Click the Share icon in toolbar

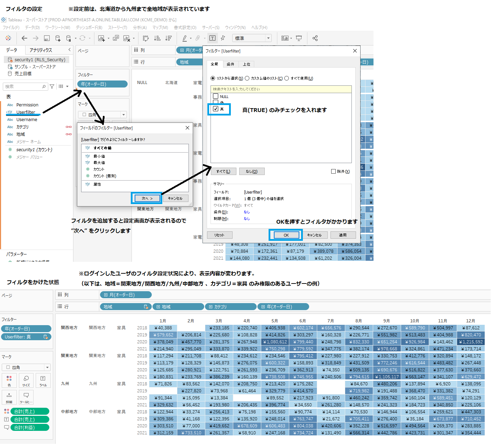point(315,38)
